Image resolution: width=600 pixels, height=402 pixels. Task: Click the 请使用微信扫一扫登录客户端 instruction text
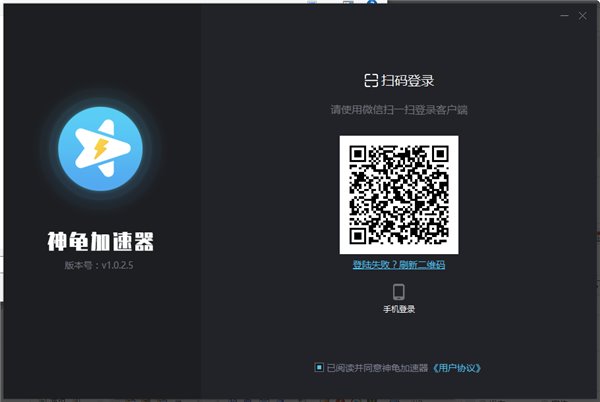[x=399, y=110]
